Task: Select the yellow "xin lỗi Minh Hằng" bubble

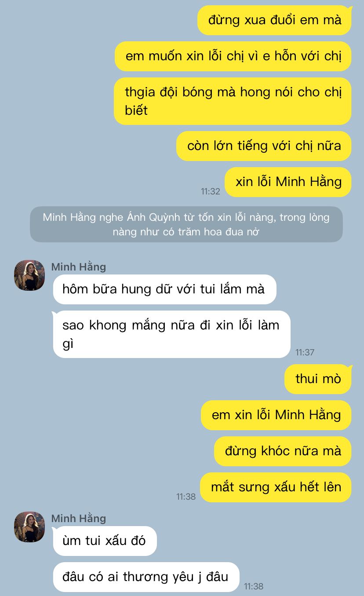Action: (x=288, y=182)
